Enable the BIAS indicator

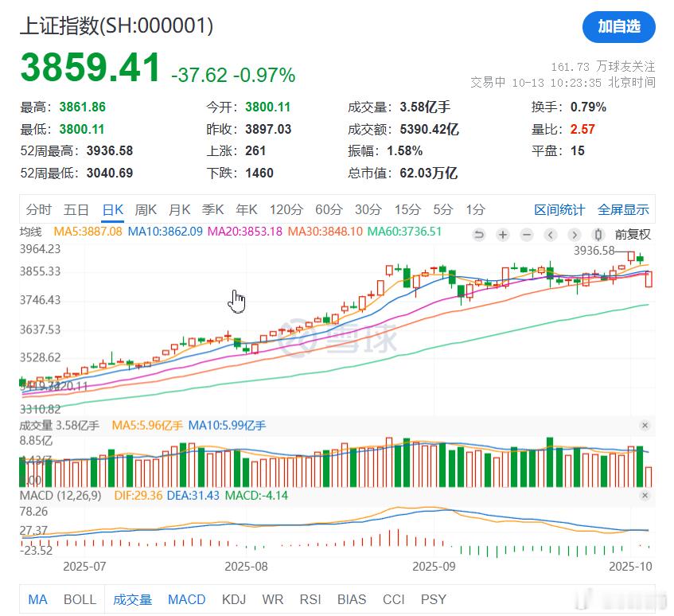pos(352,599)
